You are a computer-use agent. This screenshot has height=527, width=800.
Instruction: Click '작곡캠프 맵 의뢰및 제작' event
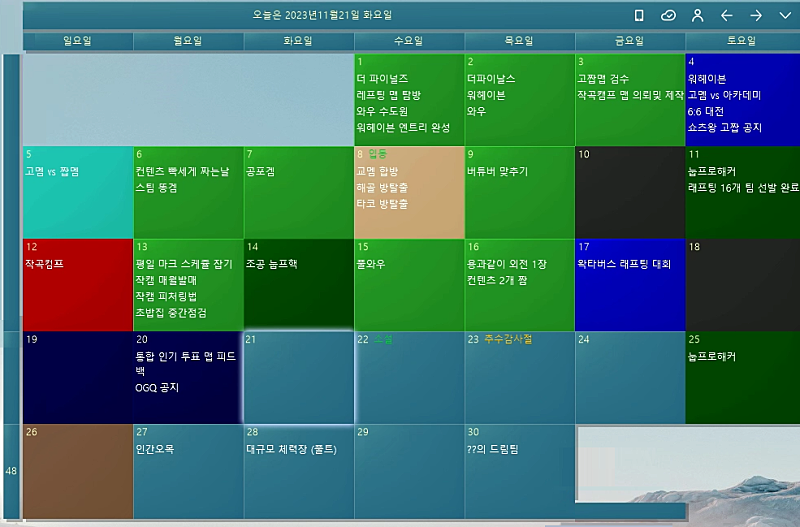pos(631,95)
